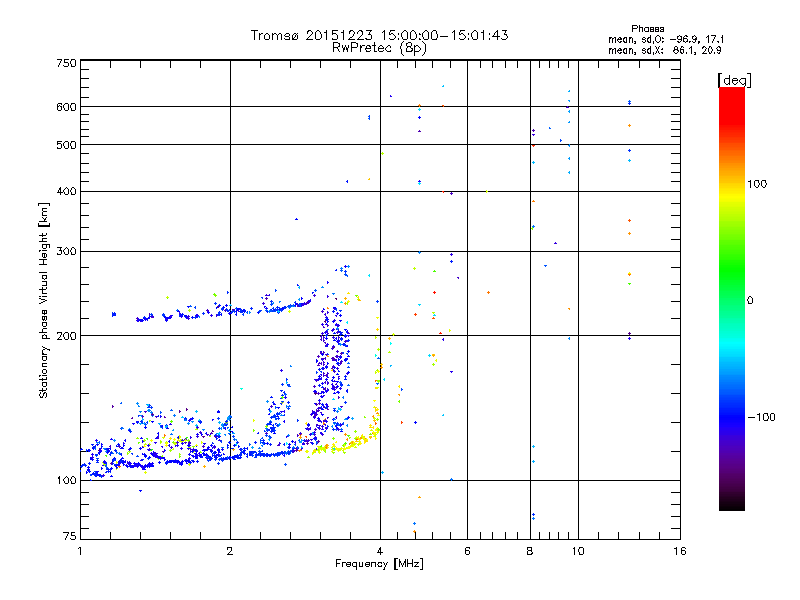800x600 pixels.
Task: Click the y-axis tick label 500
Action: click(x=66, y=145)
